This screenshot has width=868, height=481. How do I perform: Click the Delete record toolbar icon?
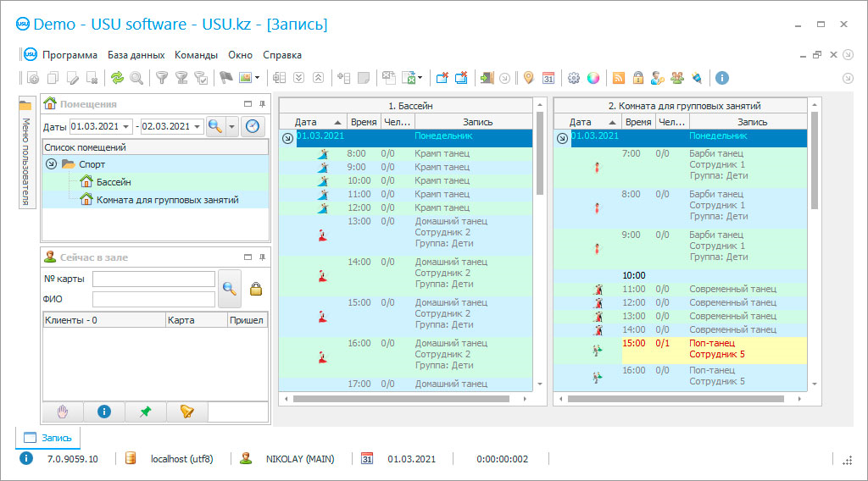tap(92, 79)
